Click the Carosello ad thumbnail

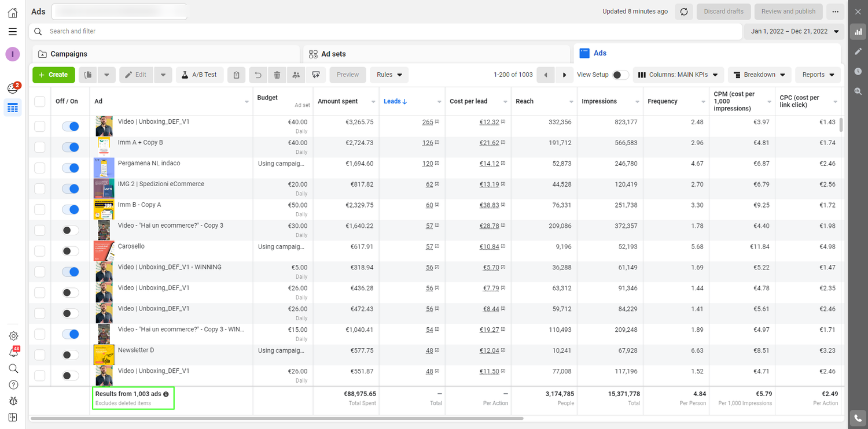104,251
